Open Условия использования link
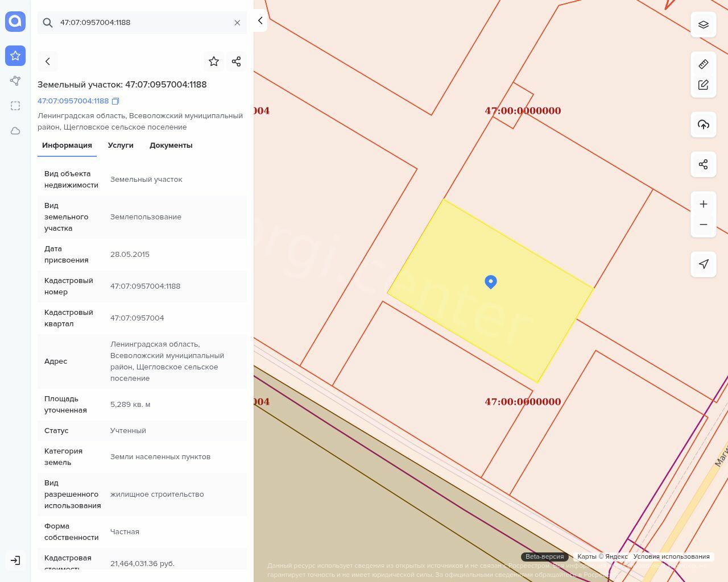Viewport: 728px width, 582px height. coord(671,556)
